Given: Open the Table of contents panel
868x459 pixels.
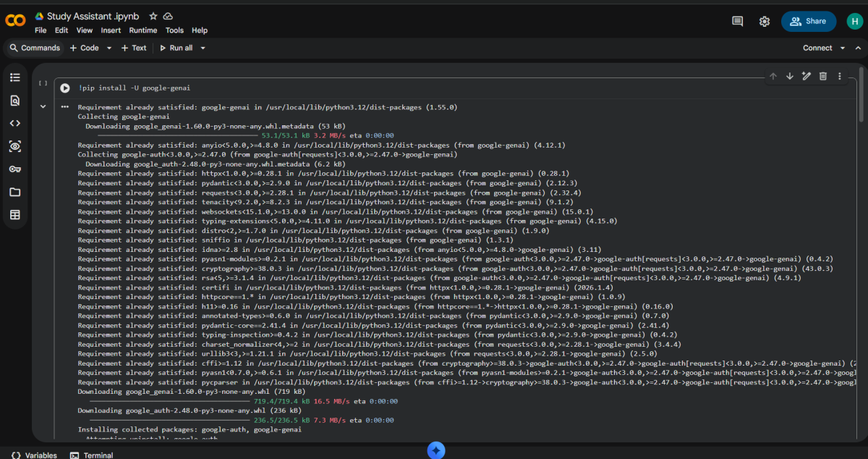Looking at the screenshot, I should click(x=15, y=77).
